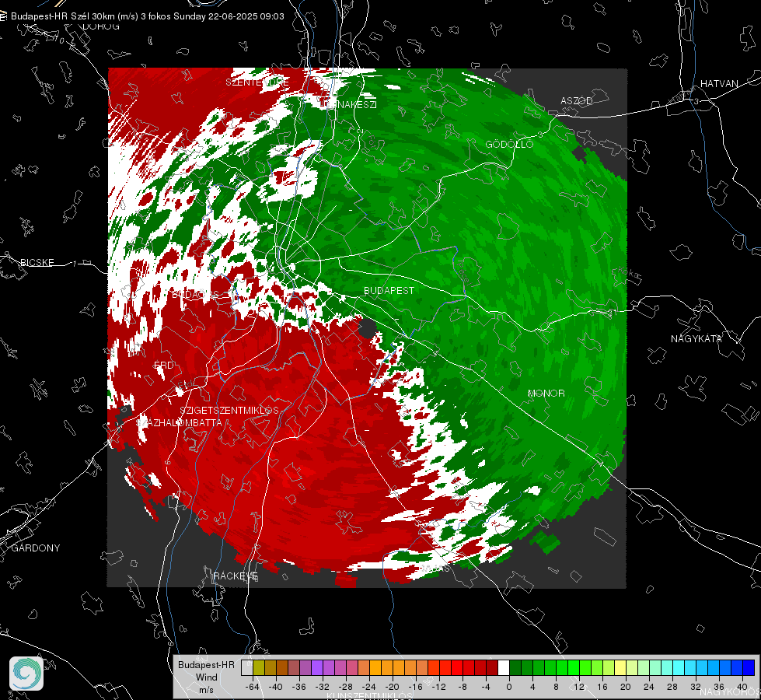Viewport: 761px width, 700px height.
Task: Click the small icon before the Budapest-HR title
Action: [x=3, y=16]
